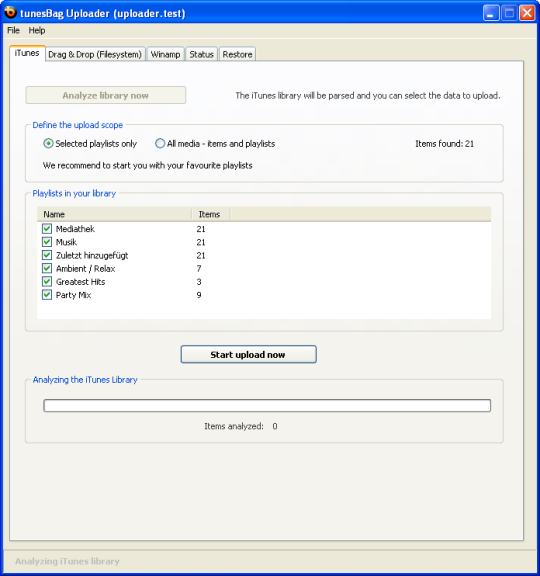
Task: Uncheck the Greatest Hits playlist checkbox
Action: tap(47, 282)
